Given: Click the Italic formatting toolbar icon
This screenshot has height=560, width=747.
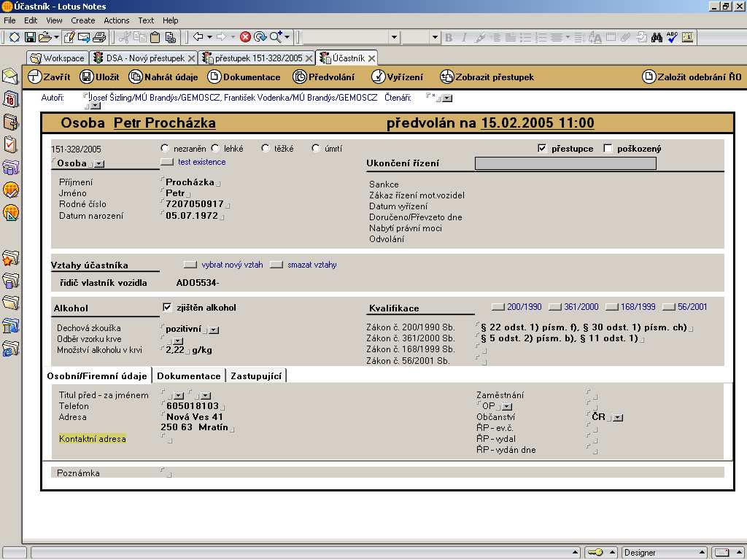Looking at the screenshot, I should [x=463, y=38].
